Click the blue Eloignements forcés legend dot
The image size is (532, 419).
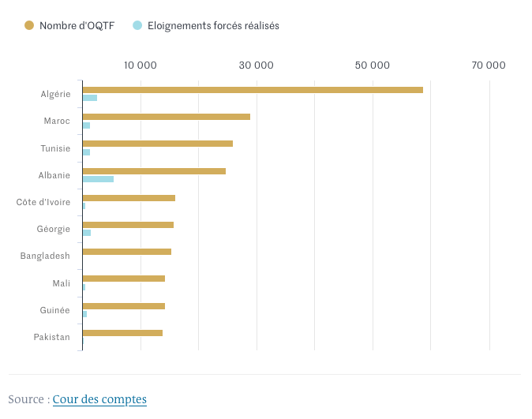[x=137, y=25]
